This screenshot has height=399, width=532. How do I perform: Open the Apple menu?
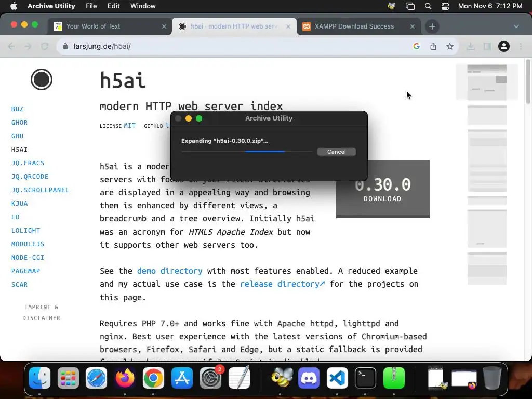tap(14, 6)
